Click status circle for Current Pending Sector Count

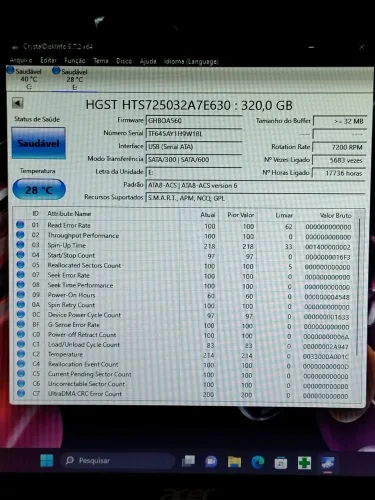21,374
